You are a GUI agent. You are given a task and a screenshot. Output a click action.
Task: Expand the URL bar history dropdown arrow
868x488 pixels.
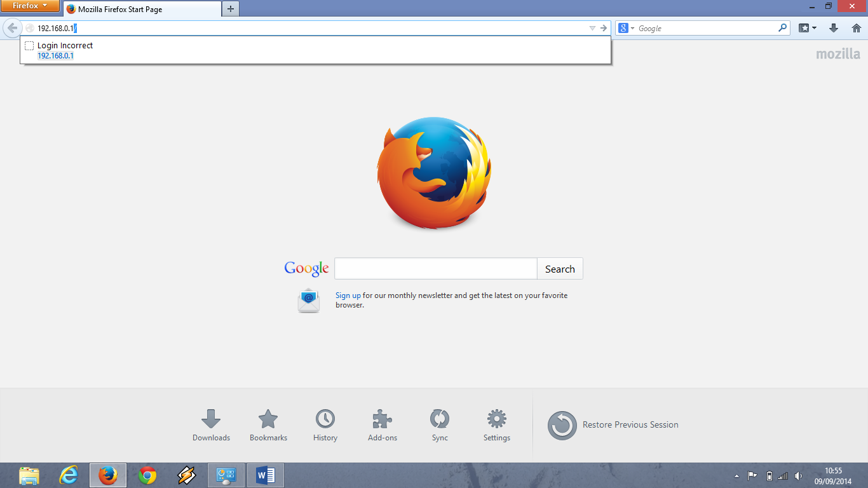tap(592, 28)
